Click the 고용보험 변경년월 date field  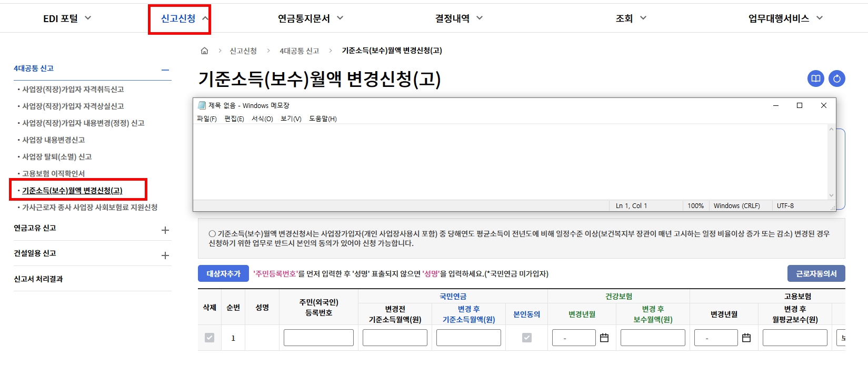[x=716, y=338]
